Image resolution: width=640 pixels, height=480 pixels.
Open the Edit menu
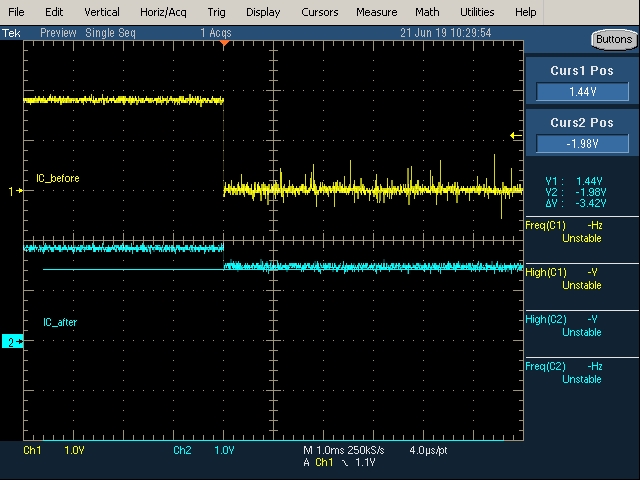pyautogui.click(x=54, y=12)
